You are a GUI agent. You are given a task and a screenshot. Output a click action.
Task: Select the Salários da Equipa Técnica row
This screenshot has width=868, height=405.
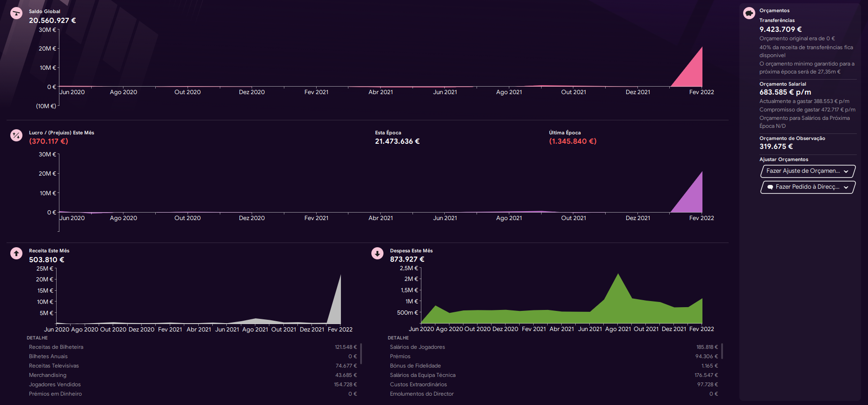pos(554,375)
